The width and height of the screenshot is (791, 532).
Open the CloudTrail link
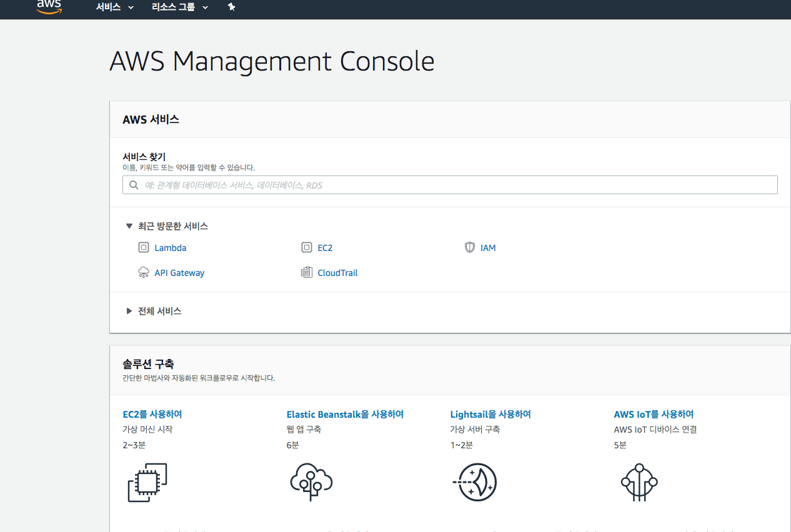[x=337, y=273]
